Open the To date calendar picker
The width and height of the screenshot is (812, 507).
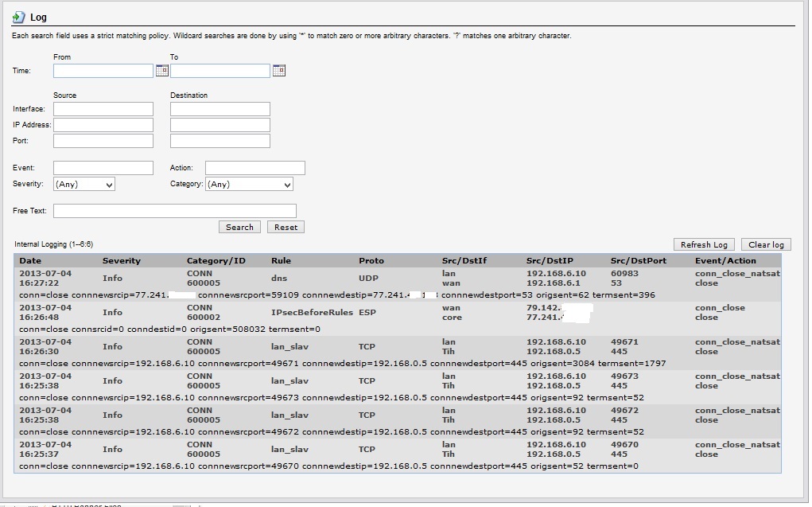(x=278, y=71)
